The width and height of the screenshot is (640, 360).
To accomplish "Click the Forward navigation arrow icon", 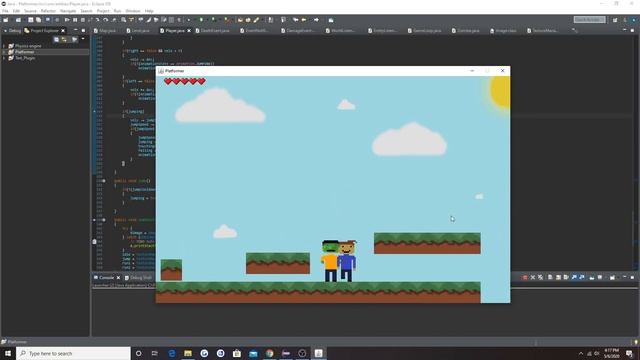I will [x=316, y=20].
